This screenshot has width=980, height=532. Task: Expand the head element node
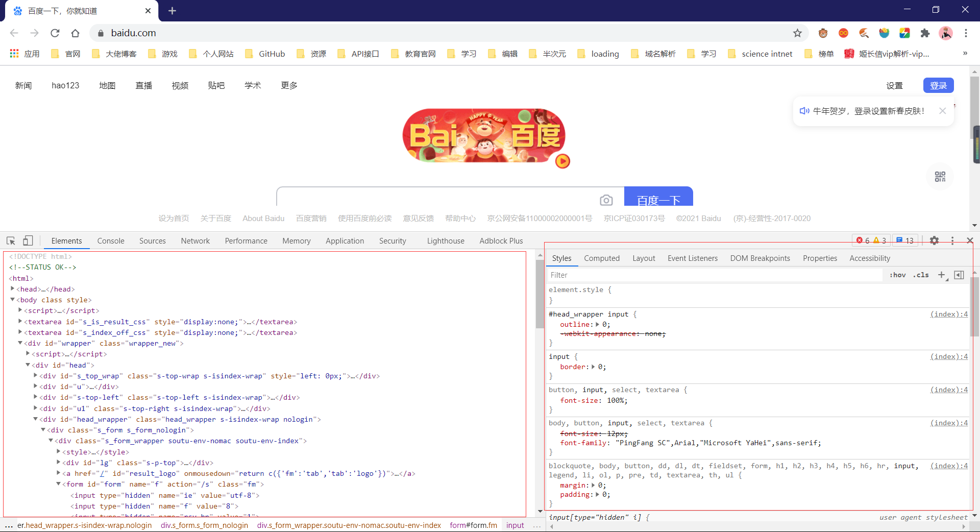tap(13, 289)
